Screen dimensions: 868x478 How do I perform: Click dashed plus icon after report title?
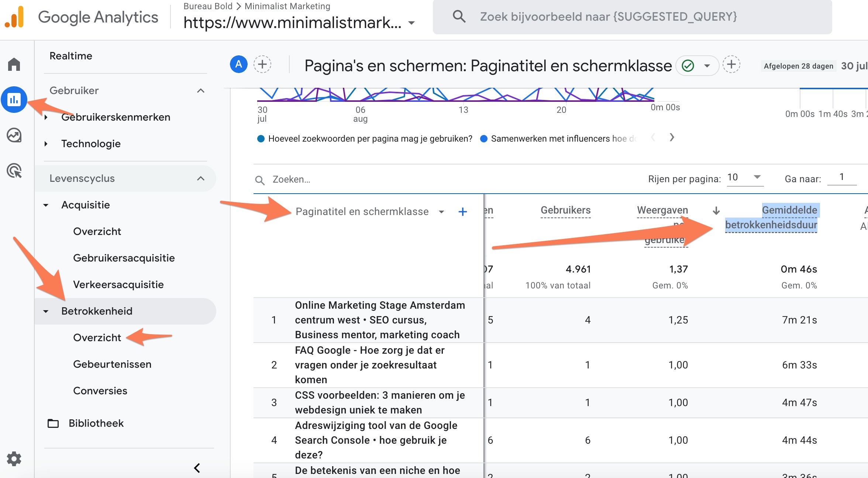pos(731,64)
